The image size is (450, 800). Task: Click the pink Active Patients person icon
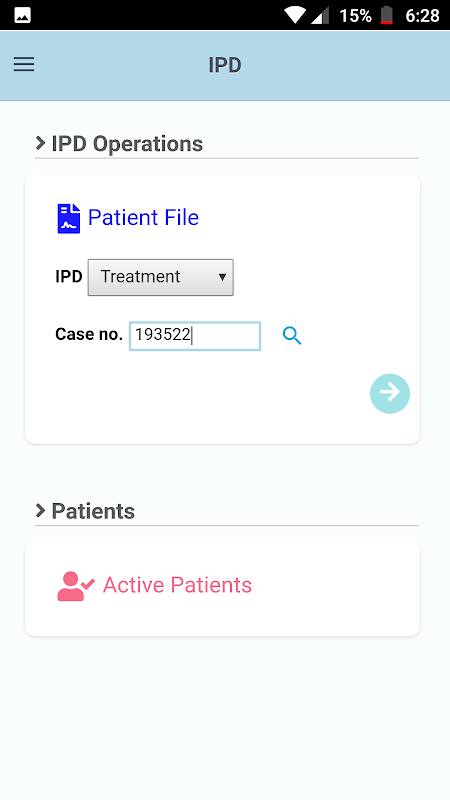tap(76, 586)
